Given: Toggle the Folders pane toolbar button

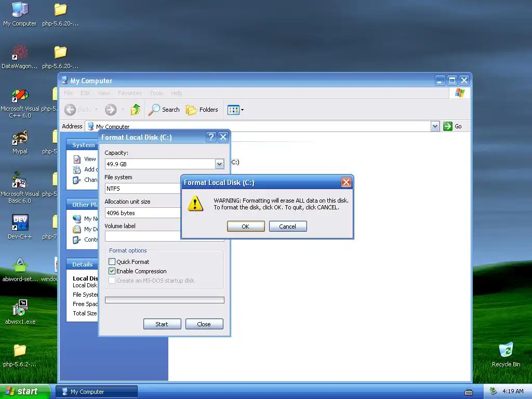Looking at the screenshot, I should (202, 110).
